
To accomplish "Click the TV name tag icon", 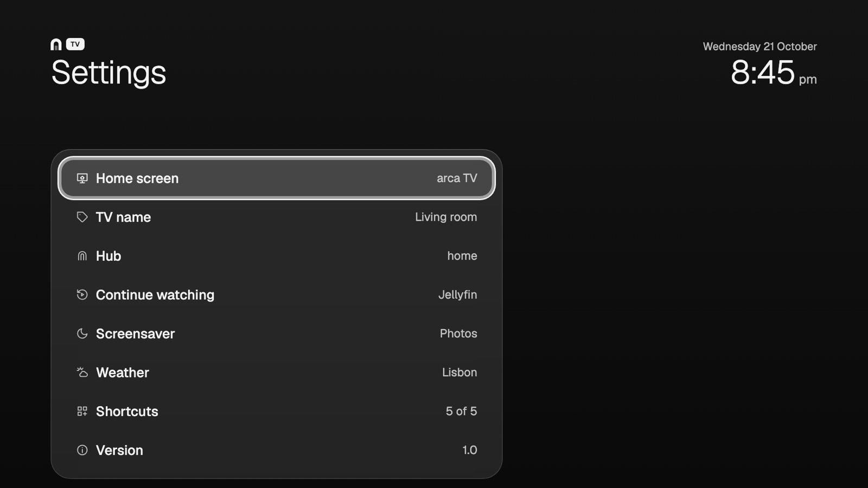I will point(82,217).
